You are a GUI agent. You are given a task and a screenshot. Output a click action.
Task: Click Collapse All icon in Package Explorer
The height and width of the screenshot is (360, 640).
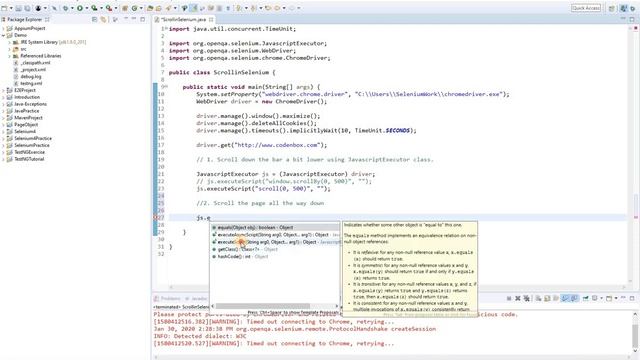point(95,19)
